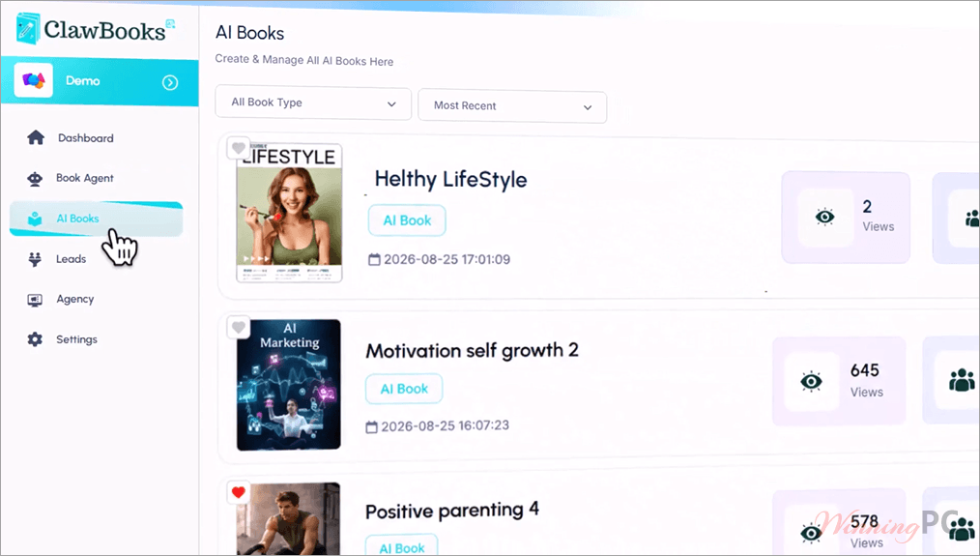Click the date text 2026-08-25 16:07:23

pos(445,425)
